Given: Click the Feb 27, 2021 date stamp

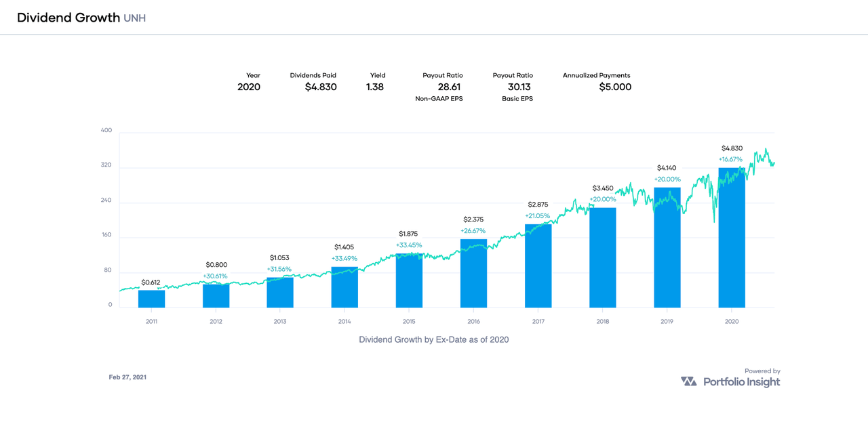Looking at the screenshot, I should click(127, 377).
